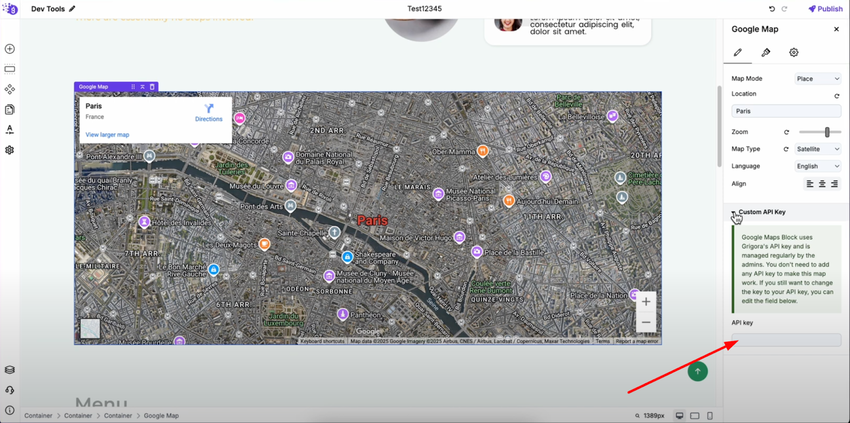Zoom out the map with minus button
Image resolution: width=850 pixels, height=423 pixels.
coord(646,322)
